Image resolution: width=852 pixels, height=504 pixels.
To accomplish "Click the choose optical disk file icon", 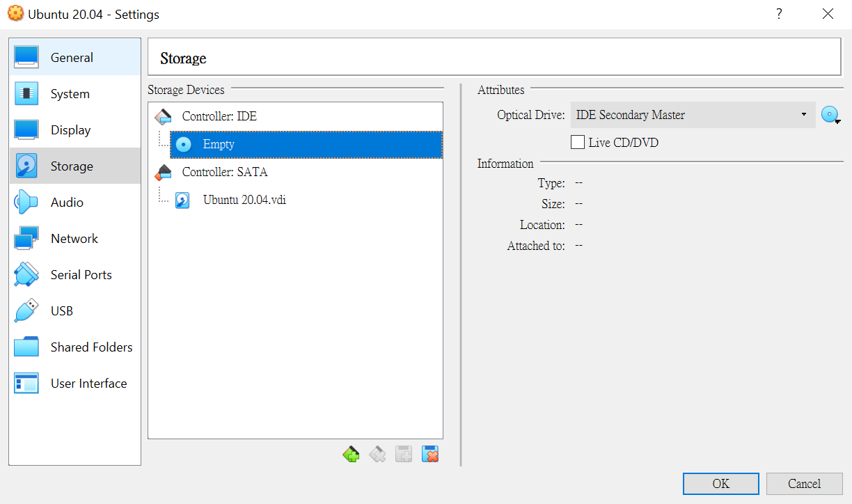I will pyautogui.click(x=830, y=115).
